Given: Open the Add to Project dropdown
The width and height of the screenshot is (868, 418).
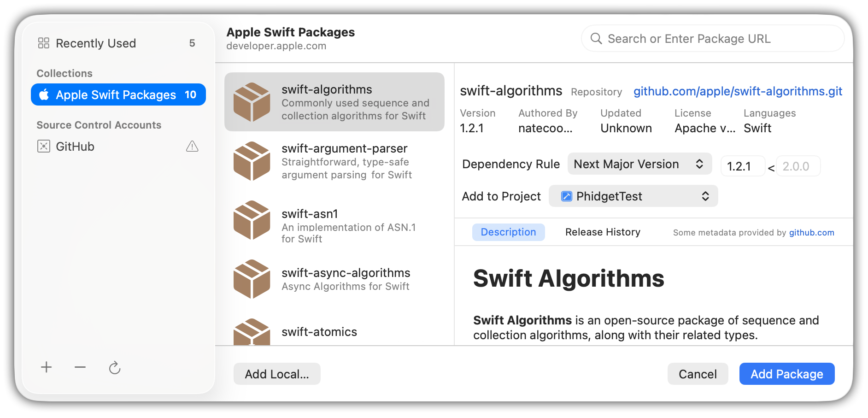Looking at the screenshot, I should pos(633,196).
